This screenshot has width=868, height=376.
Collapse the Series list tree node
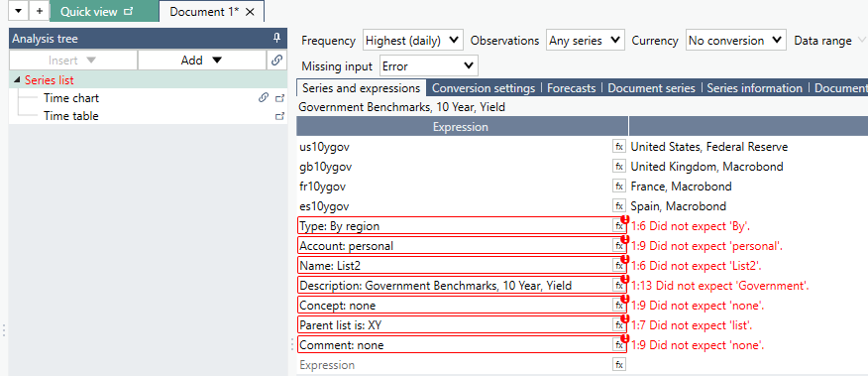coord(17,79)
